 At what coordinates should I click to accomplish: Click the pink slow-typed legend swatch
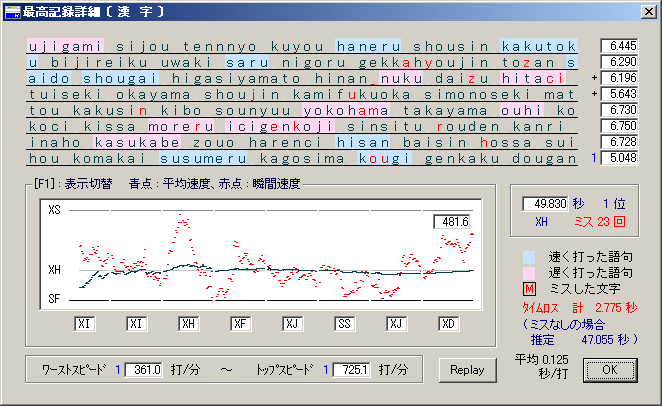coord(530,273)
